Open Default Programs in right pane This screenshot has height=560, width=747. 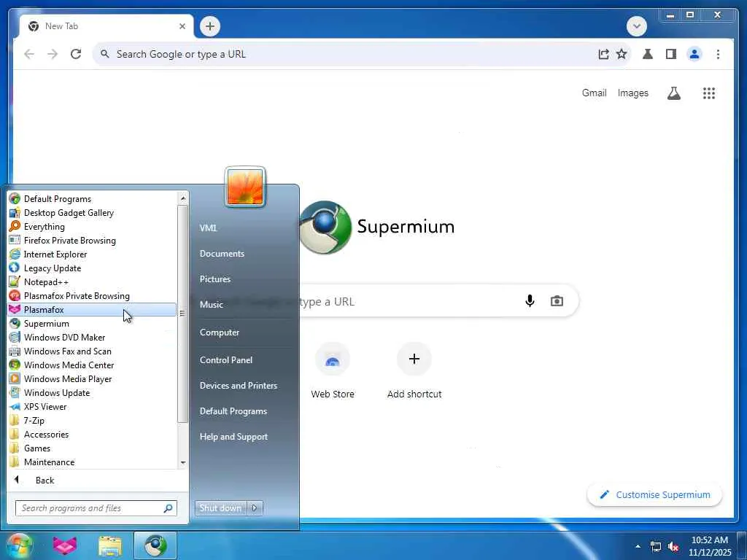(x=233, y=411)
